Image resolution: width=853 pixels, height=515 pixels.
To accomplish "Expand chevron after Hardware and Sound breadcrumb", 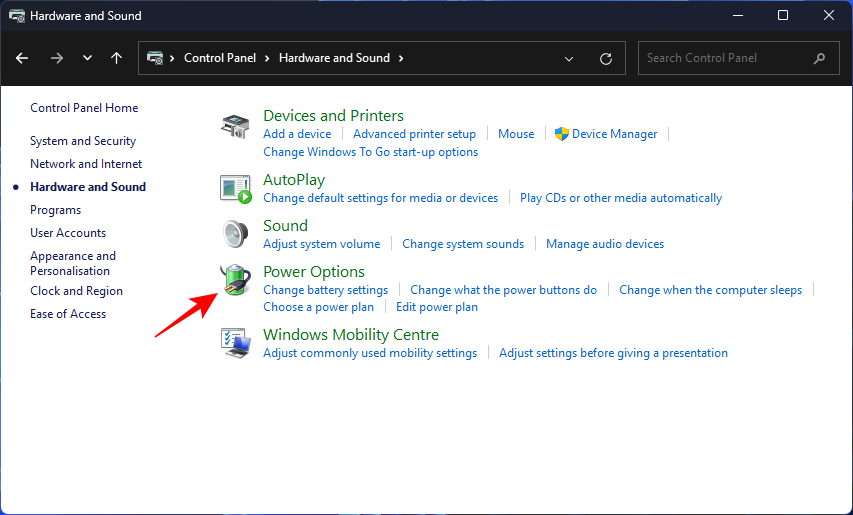I will 401,58.
